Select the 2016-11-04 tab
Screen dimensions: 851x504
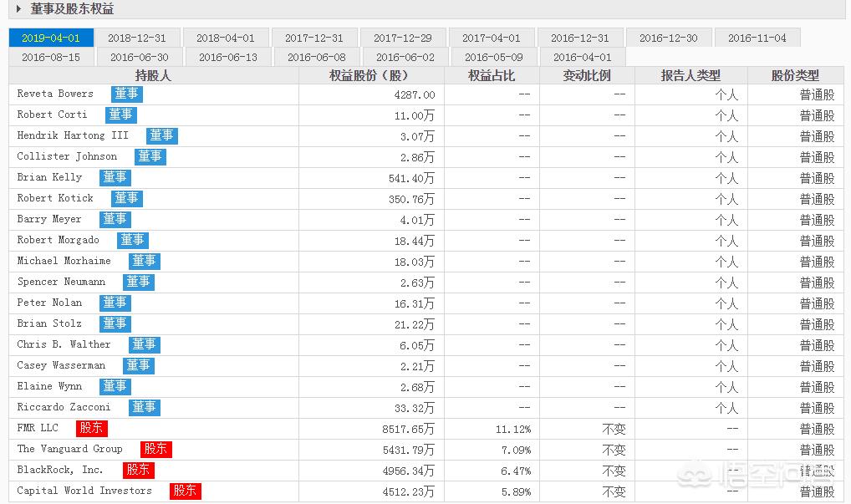pyautogui.click(x=757, y=38)
